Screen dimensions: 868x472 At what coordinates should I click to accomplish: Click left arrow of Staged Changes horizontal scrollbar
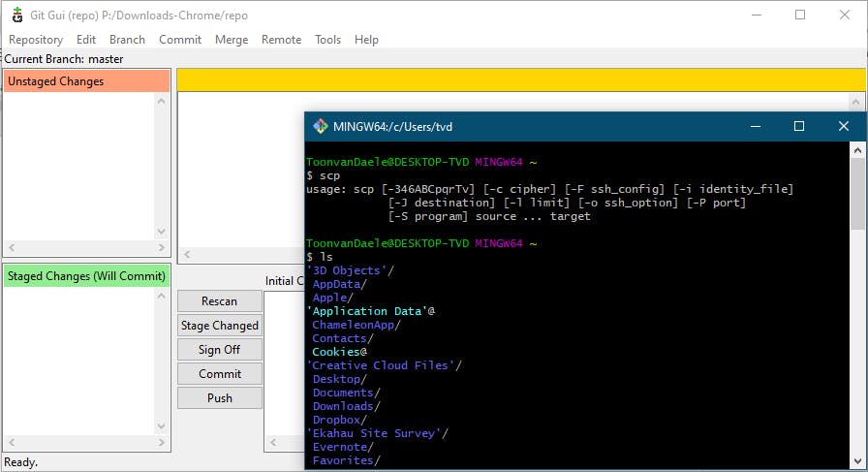12,443
